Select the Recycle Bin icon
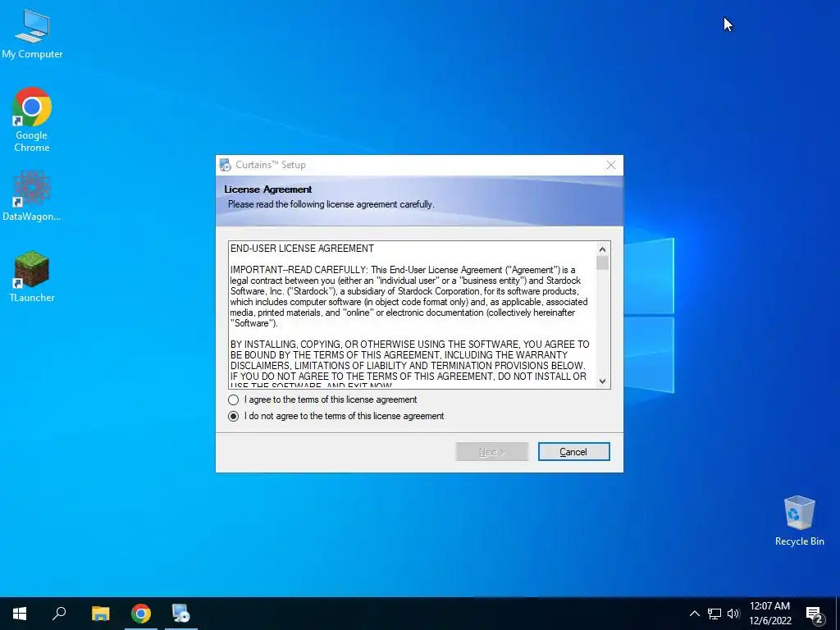 (799, 521)
